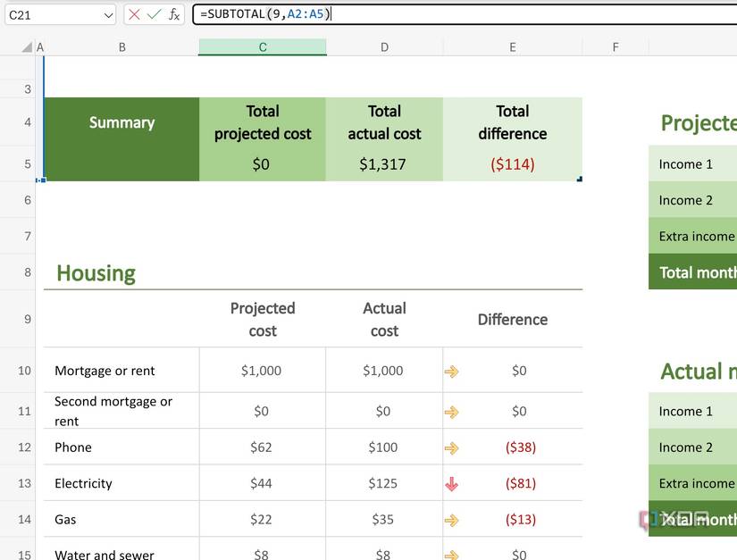Select the Total difference ($114) cell
The width and height of the screenshot is (737, 560).
tap(512, 164)
